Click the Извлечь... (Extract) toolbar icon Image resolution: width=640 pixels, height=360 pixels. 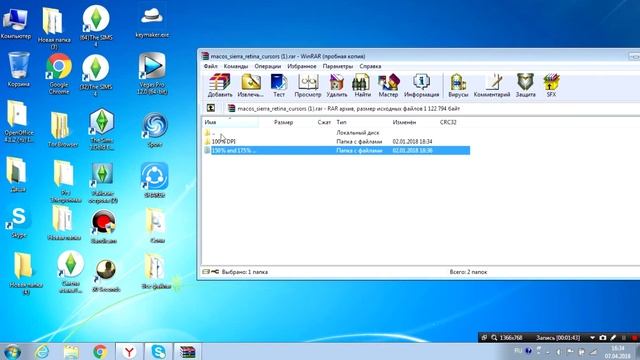(251, 85)
